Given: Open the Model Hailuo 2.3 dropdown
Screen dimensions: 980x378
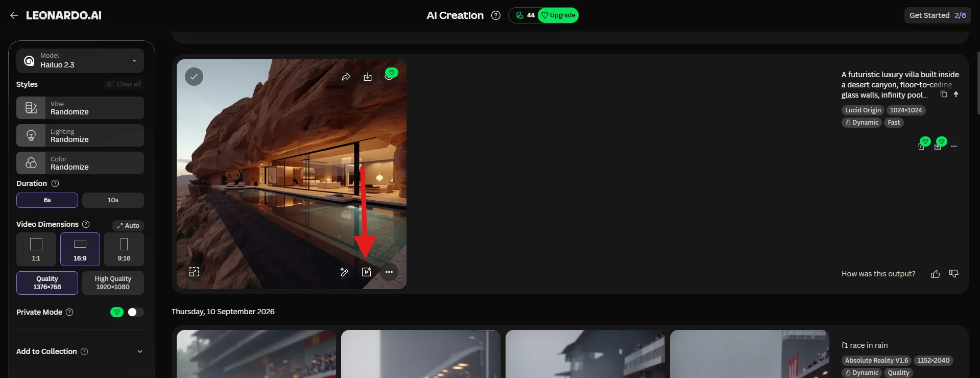Looking at the screenshot, I should coord(80,61).
